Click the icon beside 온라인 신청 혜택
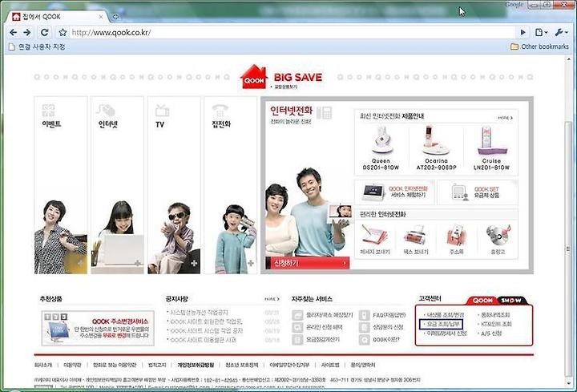The height and width of the screenshot is (392, 577). 297,327
